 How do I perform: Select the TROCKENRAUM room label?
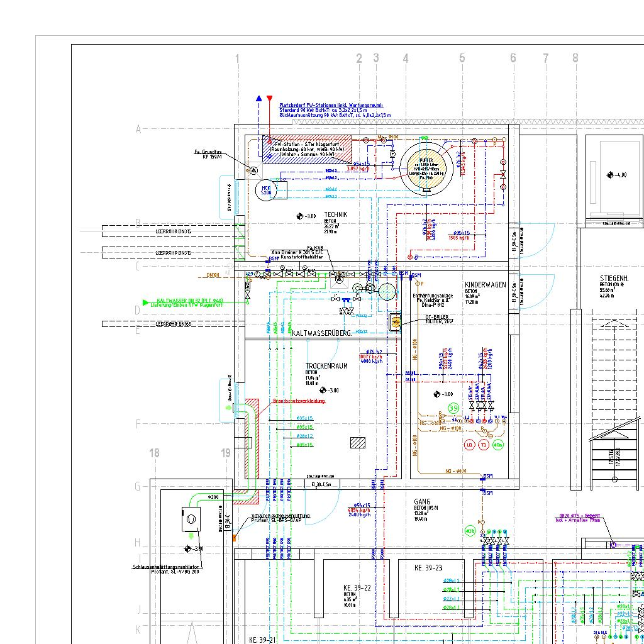tap(326, 366)
